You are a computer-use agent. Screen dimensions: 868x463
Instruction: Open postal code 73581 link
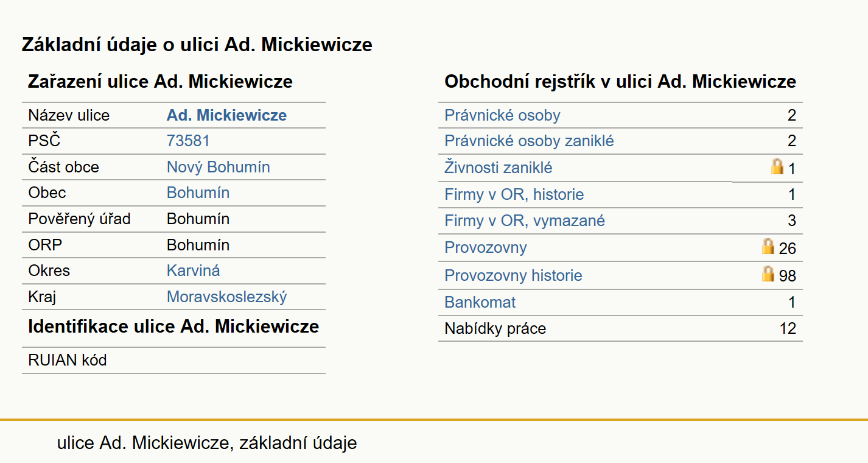click(188, 141)
